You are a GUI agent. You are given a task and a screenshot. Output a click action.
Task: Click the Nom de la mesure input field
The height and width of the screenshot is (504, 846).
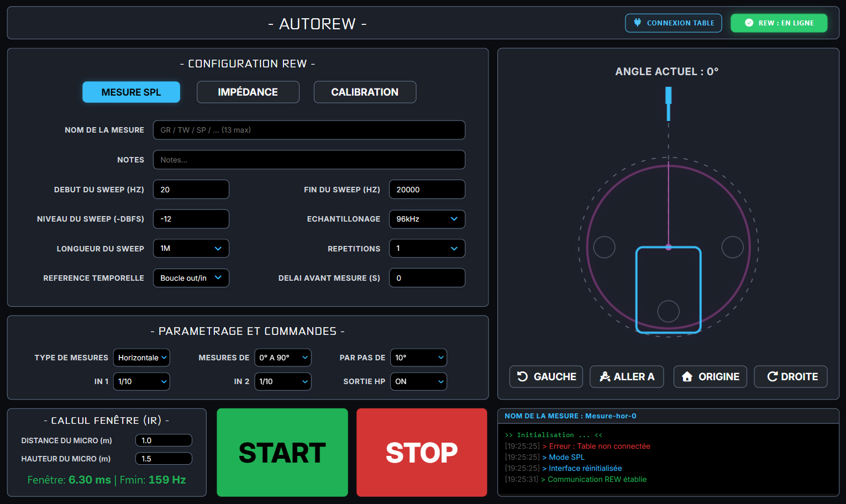(x=309, y=130)
